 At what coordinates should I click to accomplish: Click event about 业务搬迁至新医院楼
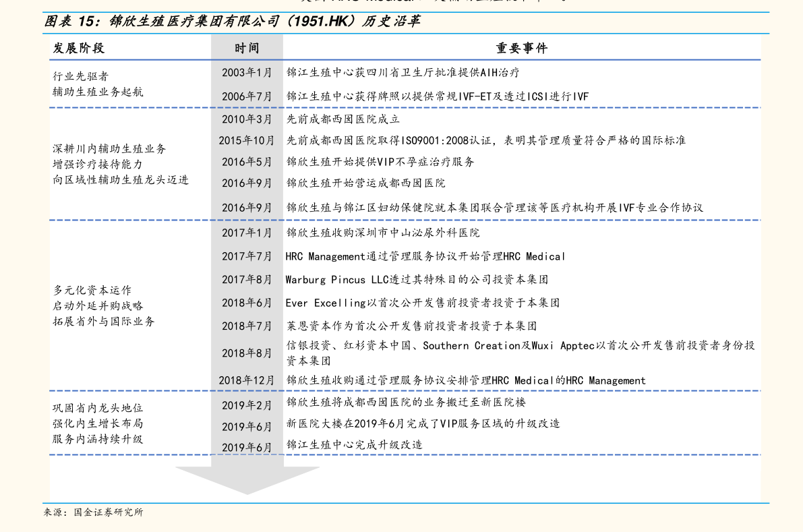406,403
